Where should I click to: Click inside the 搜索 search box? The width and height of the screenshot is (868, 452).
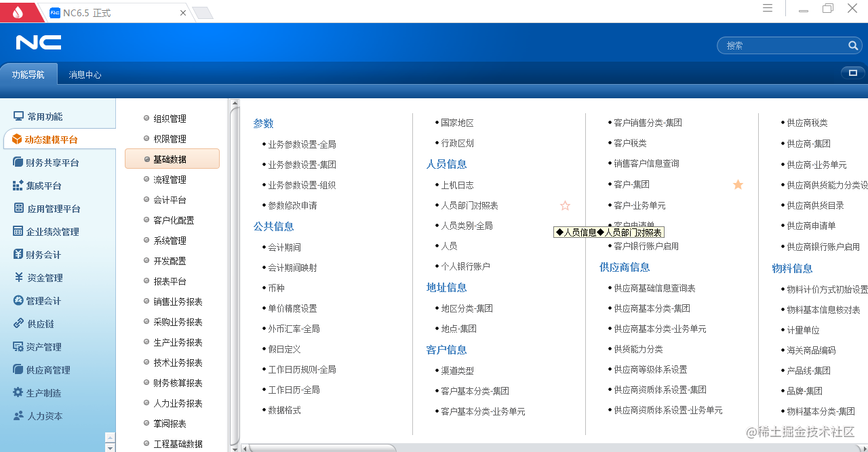(x=780, y=45)
